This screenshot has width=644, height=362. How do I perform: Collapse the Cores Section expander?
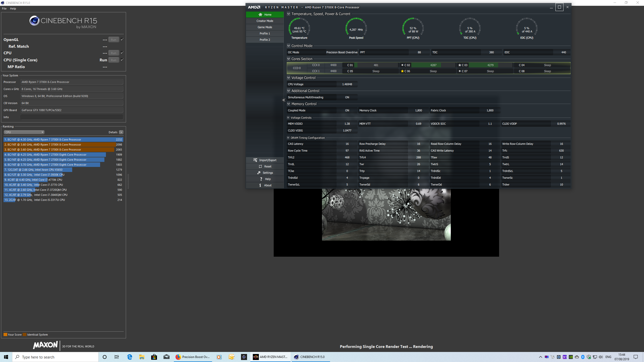[x=289, y=59]
